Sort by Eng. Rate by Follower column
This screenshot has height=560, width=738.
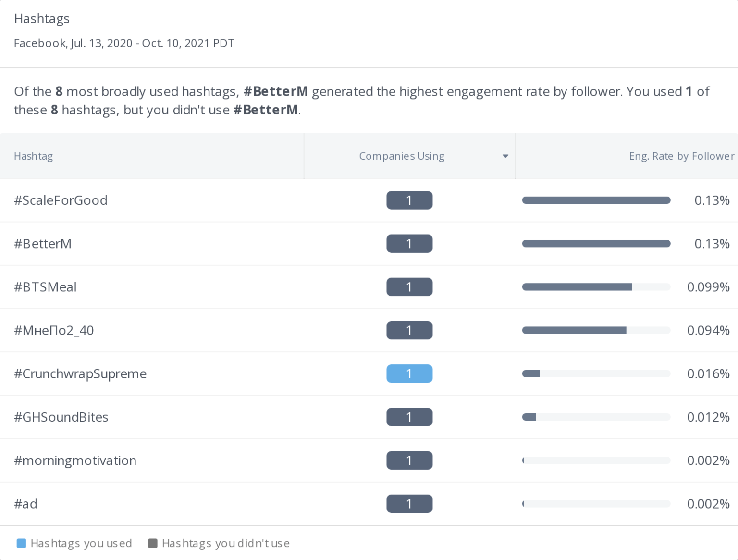point(681,156)
